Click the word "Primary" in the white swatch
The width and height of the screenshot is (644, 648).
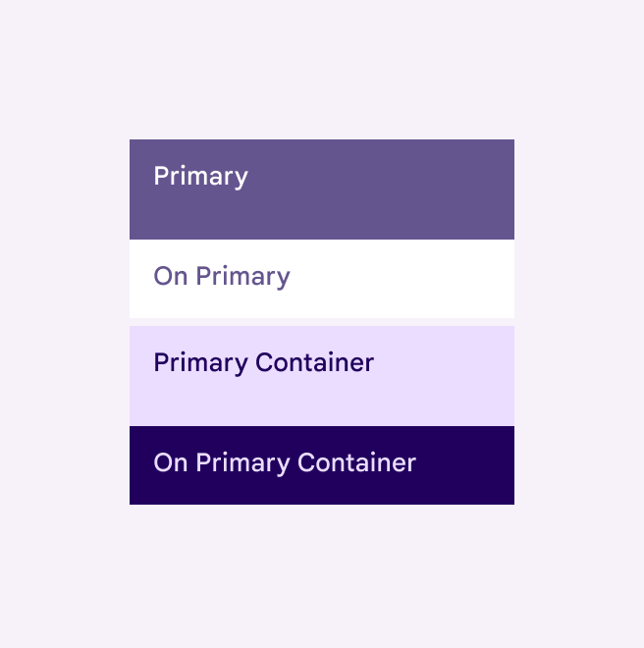point(242,277)
